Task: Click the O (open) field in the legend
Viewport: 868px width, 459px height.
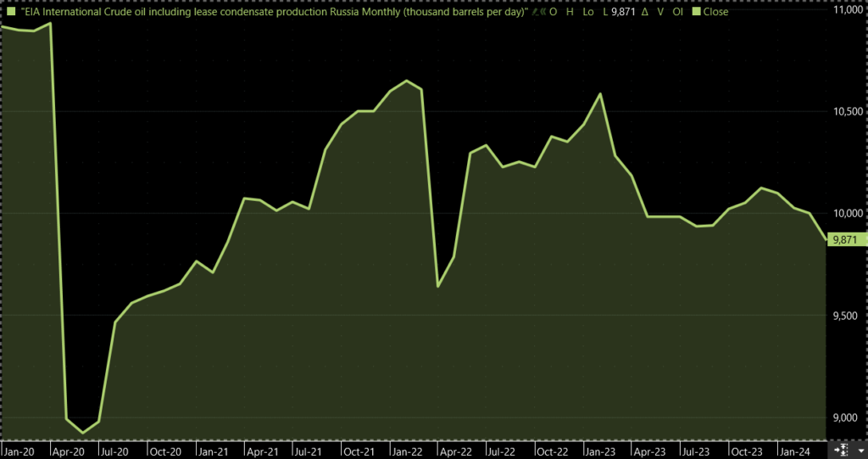Action: [x=553, y=12]
